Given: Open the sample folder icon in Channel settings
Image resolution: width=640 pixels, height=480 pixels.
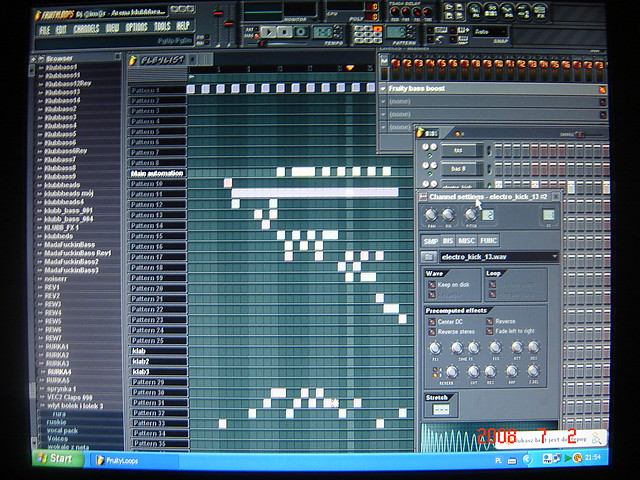Looking at the screenshot, I should point(429,257).
